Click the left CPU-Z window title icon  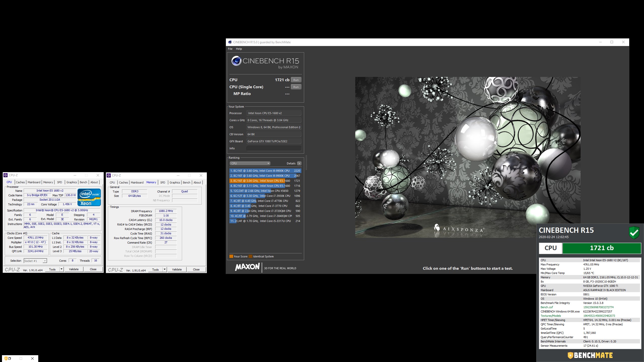[6, 175]
